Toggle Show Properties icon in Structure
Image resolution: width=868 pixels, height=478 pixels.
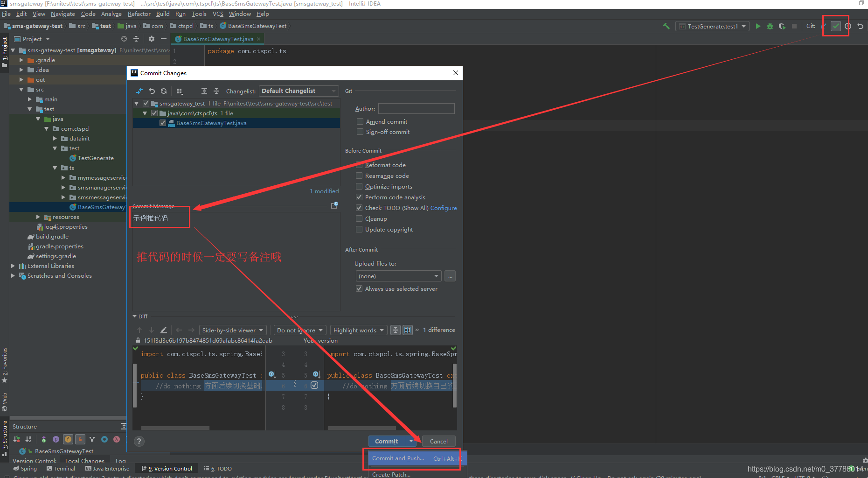(56, 439)
